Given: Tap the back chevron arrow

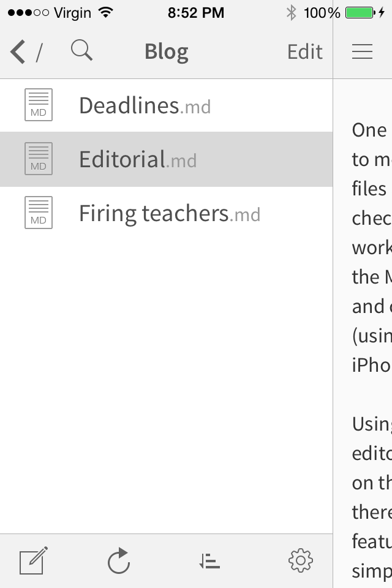Looking at the screenshot, I should (18, 52).
